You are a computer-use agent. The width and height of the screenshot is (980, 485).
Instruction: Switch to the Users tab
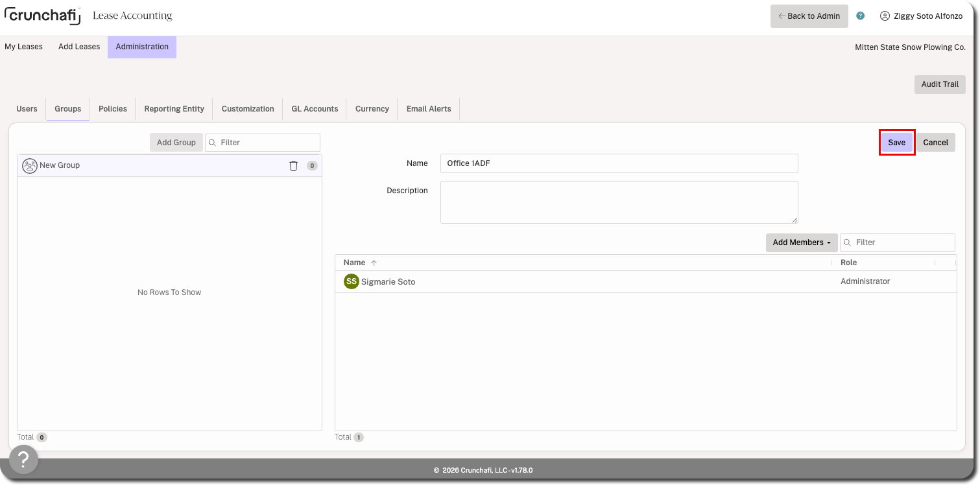27,109
